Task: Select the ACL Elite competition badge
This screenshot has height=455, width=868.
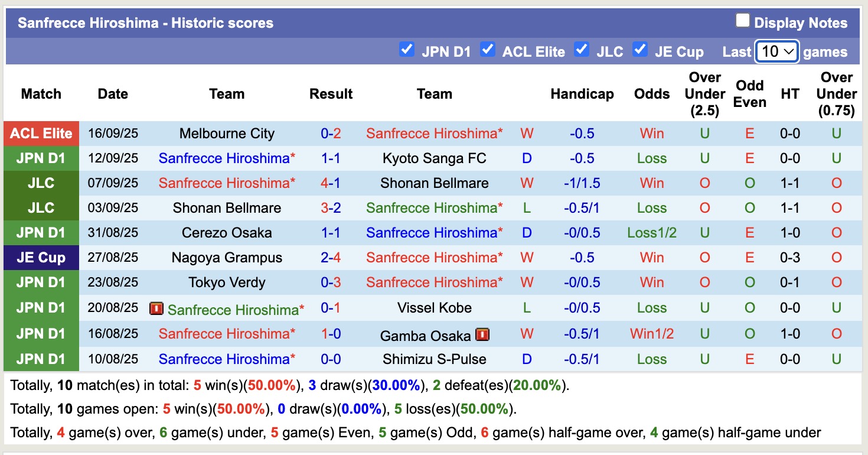Action: click(41, 133)
